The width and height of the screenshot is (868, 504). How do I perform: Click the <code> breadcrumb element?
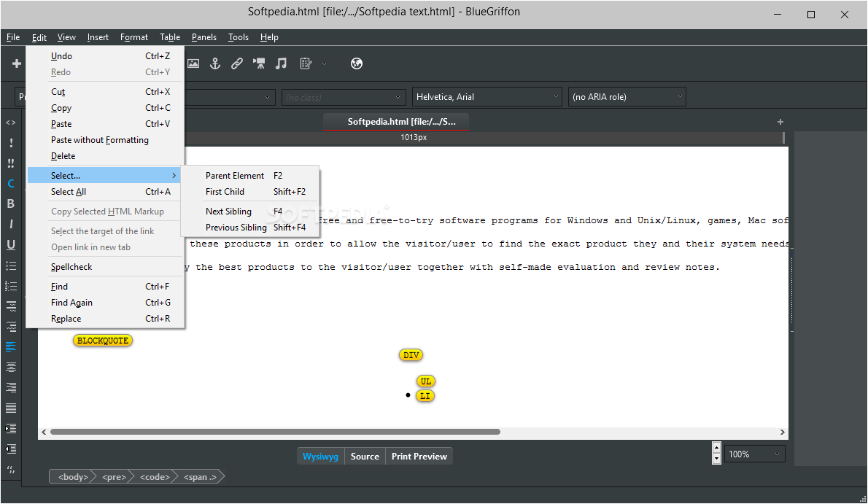coord(155,477)
